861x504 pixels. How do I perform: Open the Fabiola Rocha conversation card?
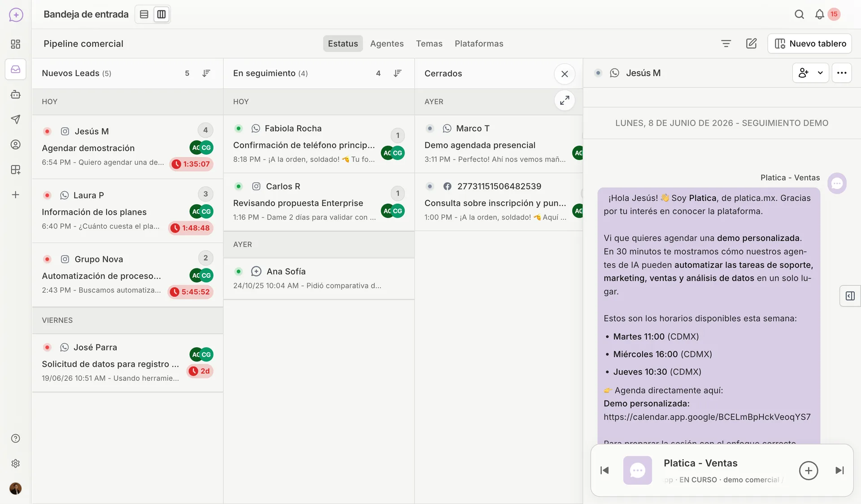click(319, 144)
